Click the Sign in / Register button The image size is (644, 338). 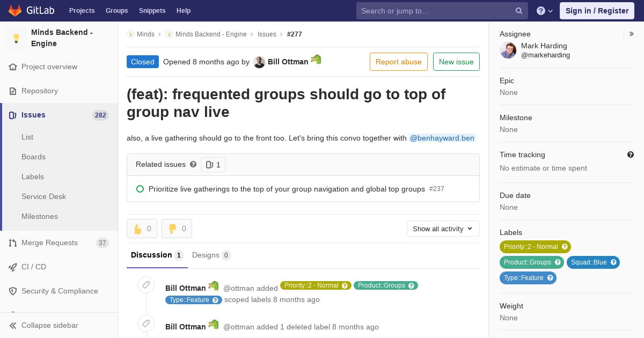point(597,11)
